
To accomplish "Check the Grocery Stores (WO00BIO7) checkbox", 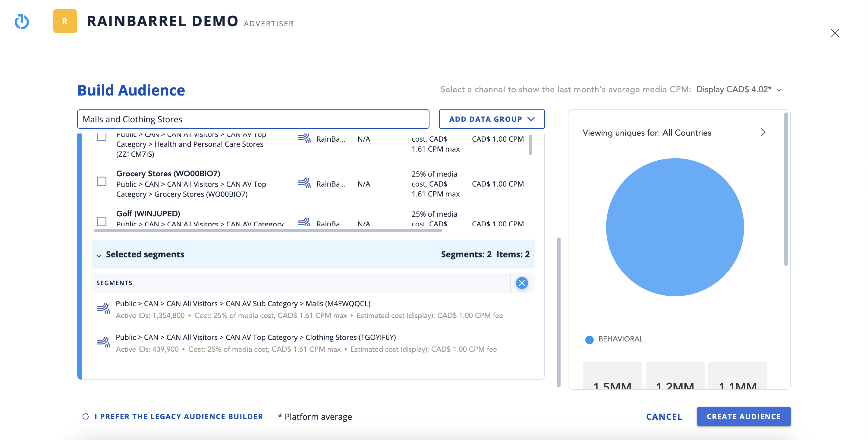I will click(102, 182).
